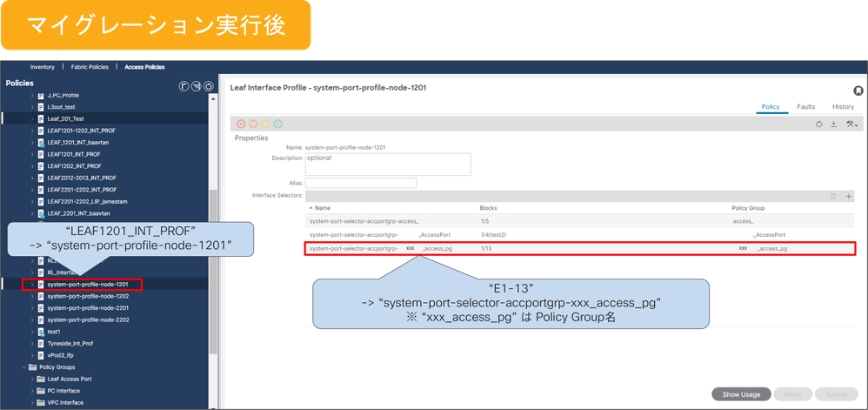Click the xxx_access_pg policy group cell
This screenshot has width=868, height=410.
[x=763, y=249]
